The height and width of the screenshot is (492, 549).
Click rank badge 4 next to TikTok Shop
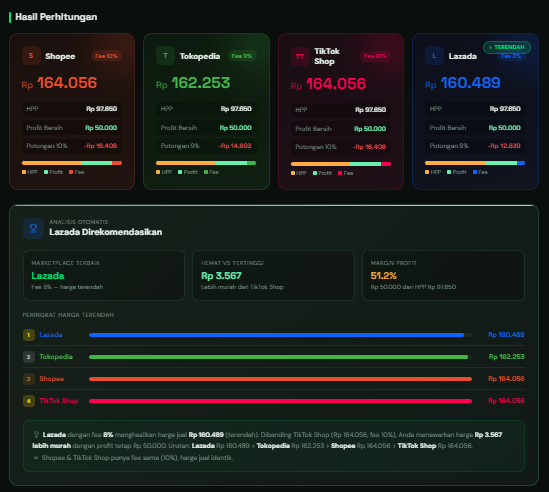coord(29,401)
